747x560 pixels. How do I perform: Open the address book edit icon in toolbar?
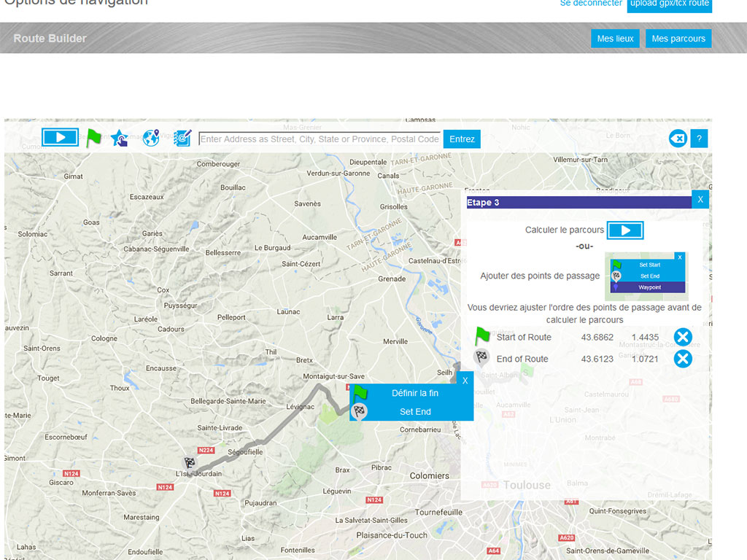pyautogui.click(x=182, y=138)
